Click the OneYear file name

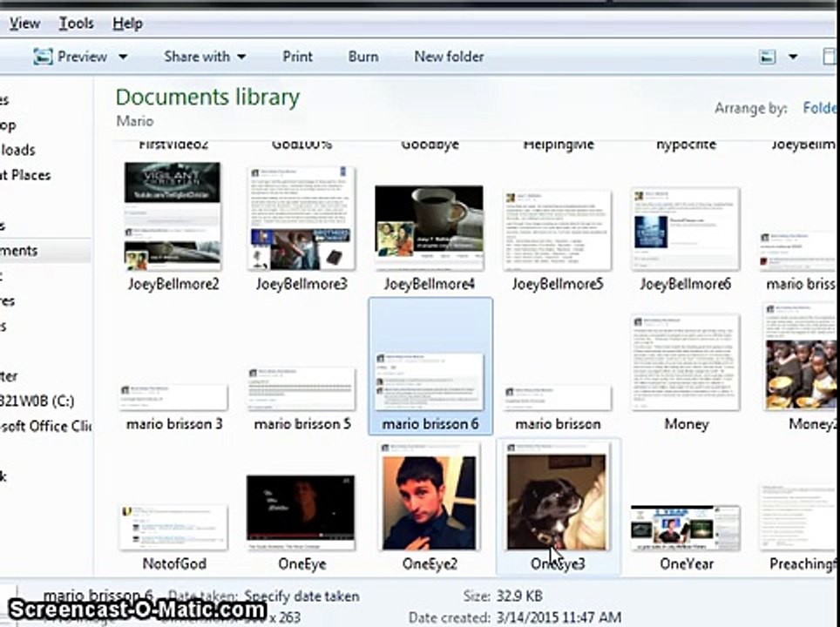click(x=687, y=563)
